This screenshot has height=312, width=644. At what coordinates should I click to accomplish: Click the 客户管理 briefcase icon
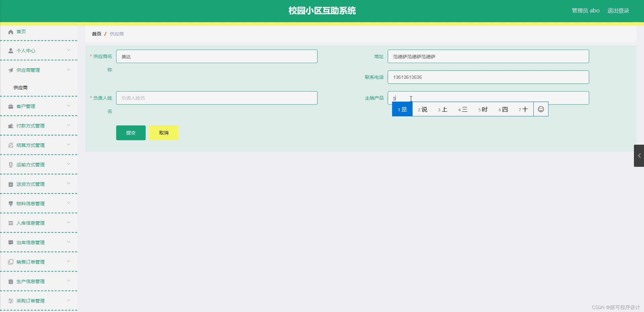[11, 106]
